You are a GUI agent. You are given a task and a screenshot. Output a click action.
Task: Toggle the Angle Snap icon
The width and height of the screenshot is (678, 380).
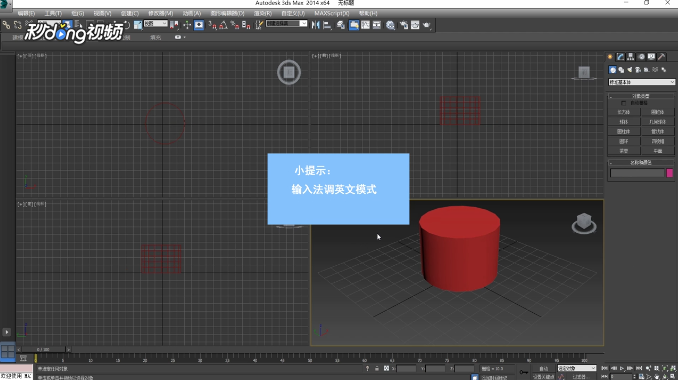point(224,25)
